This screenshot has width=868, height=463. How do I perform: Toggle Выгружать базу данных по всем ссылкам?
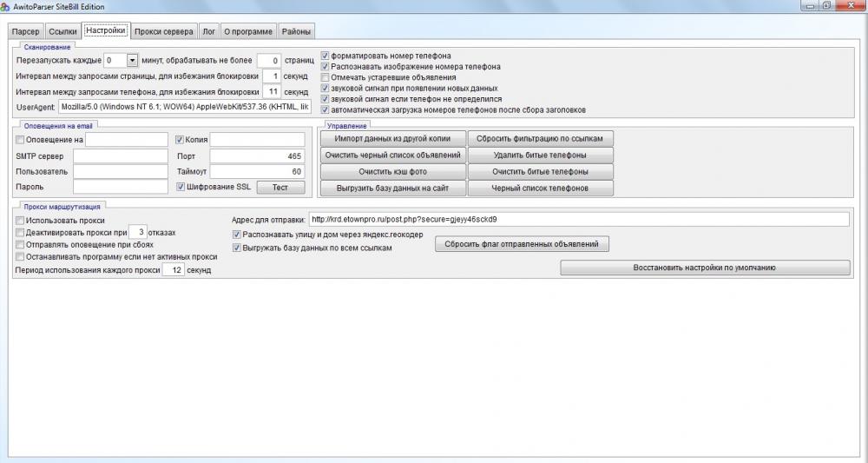pos(237,248)
